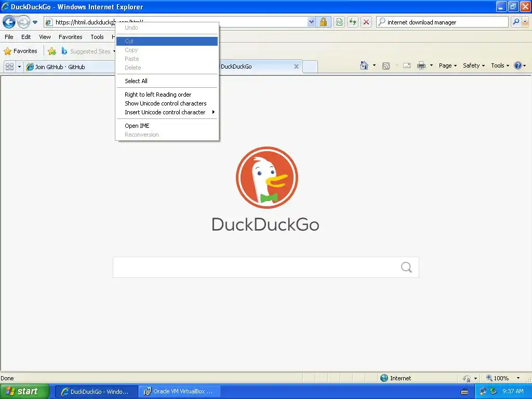
Task: Open the Windows start menu
Action: (24, 392)
